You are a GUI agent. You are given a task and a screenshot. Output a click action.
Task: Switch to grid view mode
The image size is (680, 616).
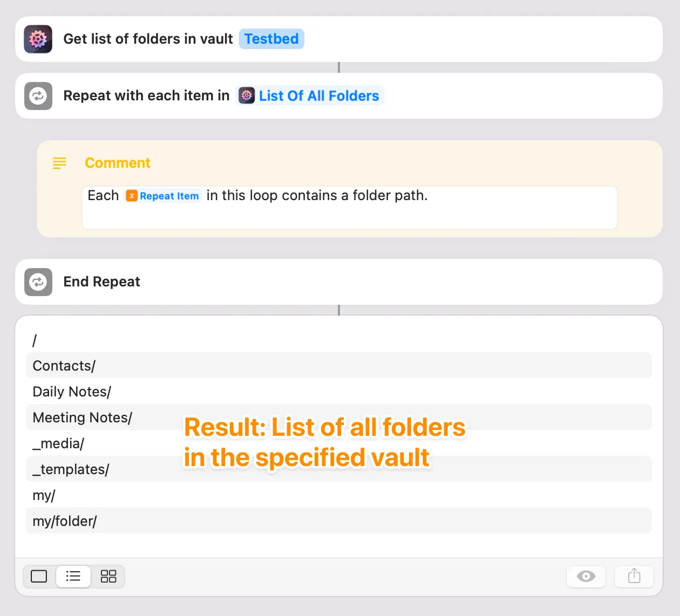(108, 577)
